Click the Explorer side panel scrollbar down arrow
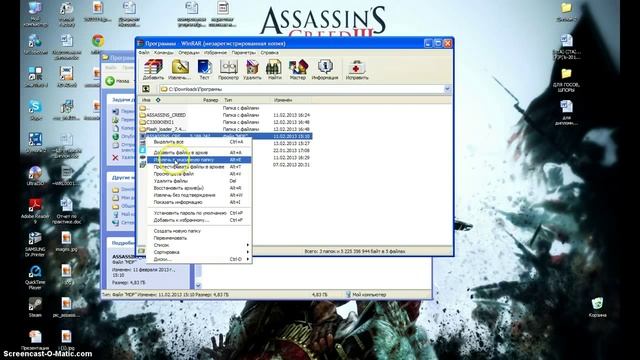Screen dimensions: 640x360 [x=198, y=285]
